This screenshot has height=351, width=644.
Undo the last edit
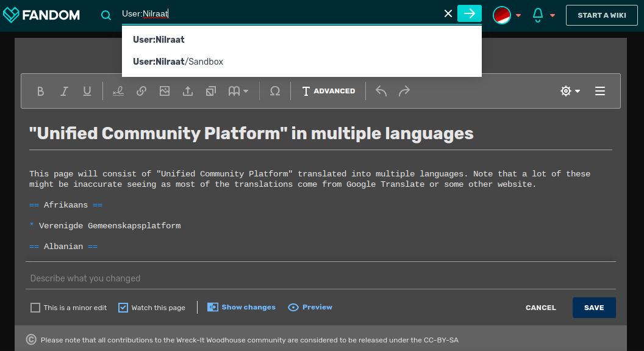click(x=381, y=91)
